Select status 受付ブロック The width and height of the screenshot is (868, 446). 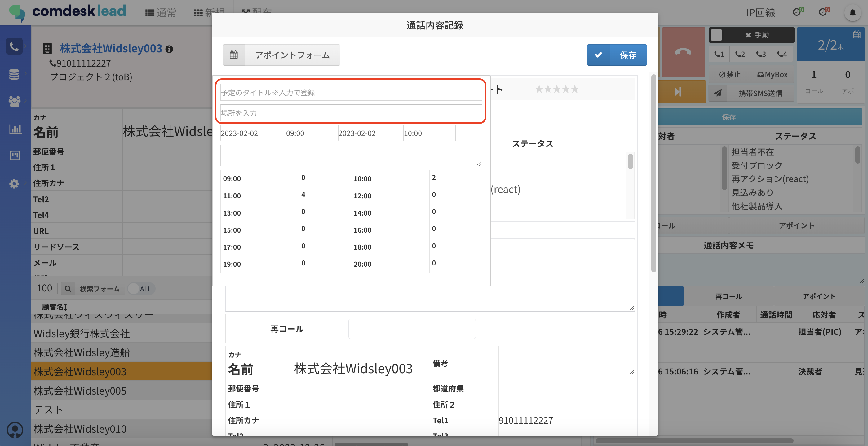(x=757, y=165)
